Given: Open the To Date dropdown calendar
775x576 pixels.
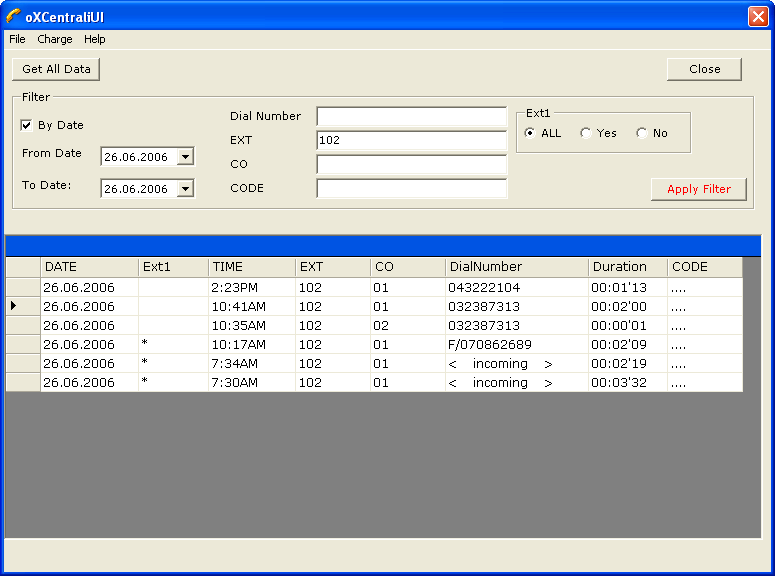Looking at the screenshot, I should tap(184, 189).
